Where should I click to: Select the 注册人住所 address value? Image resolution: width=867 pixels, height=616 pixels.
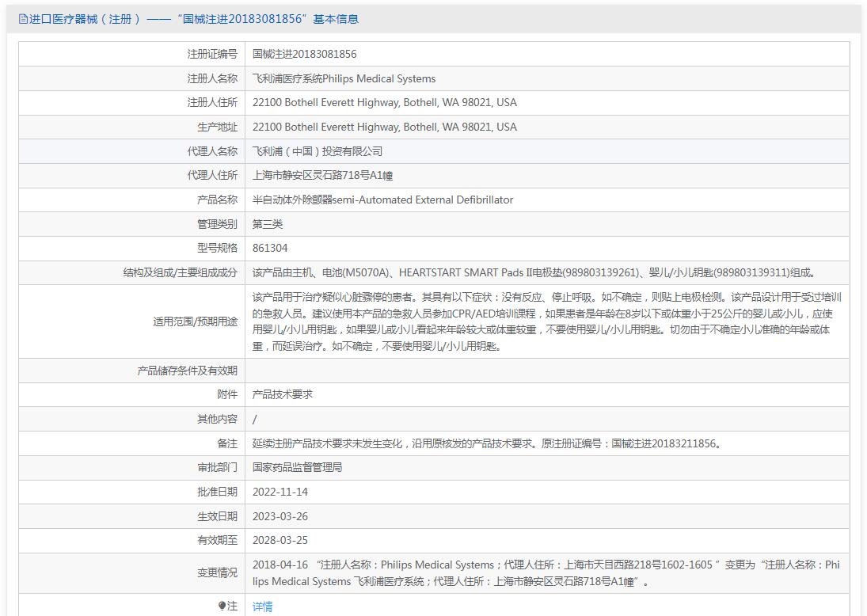coord(384,102)
